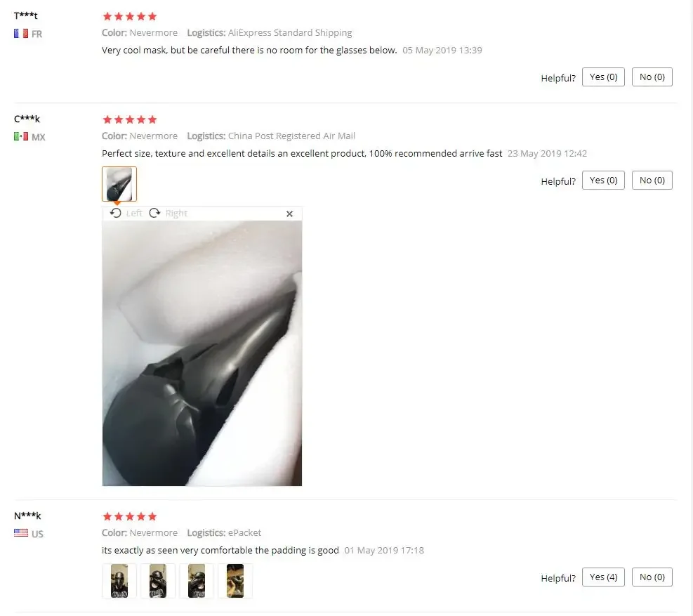The image size is (693, 616).
Task: Click the star rating on N***k's review
Action: 129,516
